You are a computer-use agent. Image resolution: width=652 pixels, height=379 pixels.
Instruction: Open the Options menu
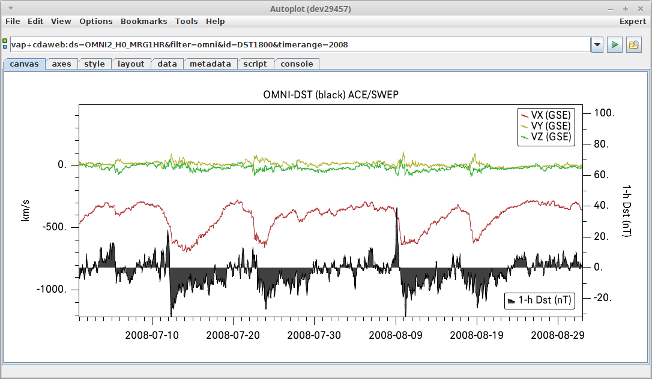[x=96, y=21]
